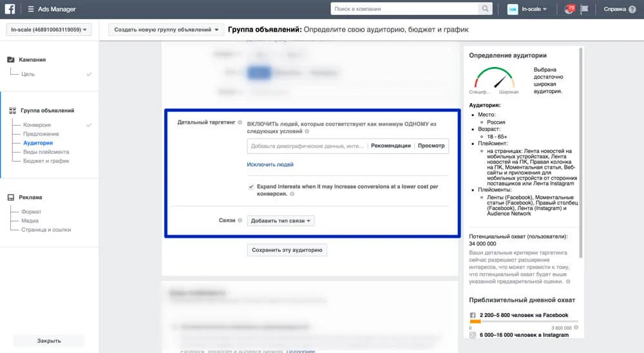Click the Исключить людей link
Screen dimensions: 644x353
coord(270,164)
